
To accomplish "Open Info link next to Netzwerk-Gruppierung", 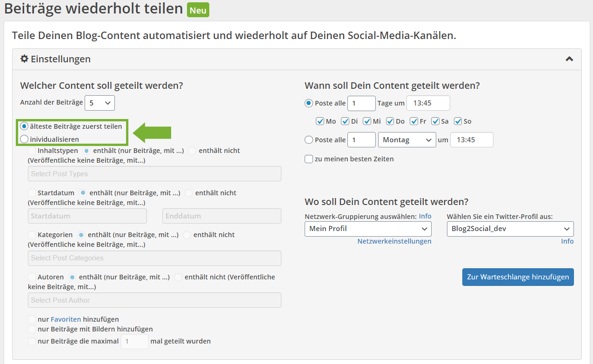I will click(425, 216).
